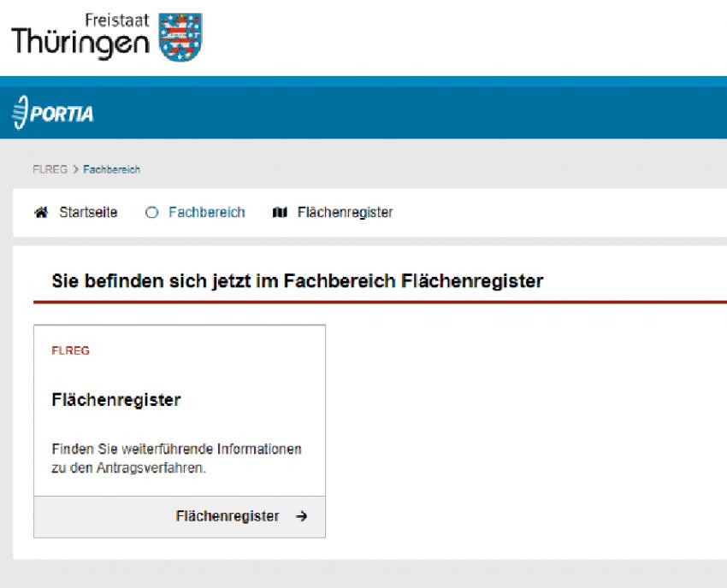Click the Freistaat Thüringen wordmark logo
This screenshot has width=727, height=588.
81,34
